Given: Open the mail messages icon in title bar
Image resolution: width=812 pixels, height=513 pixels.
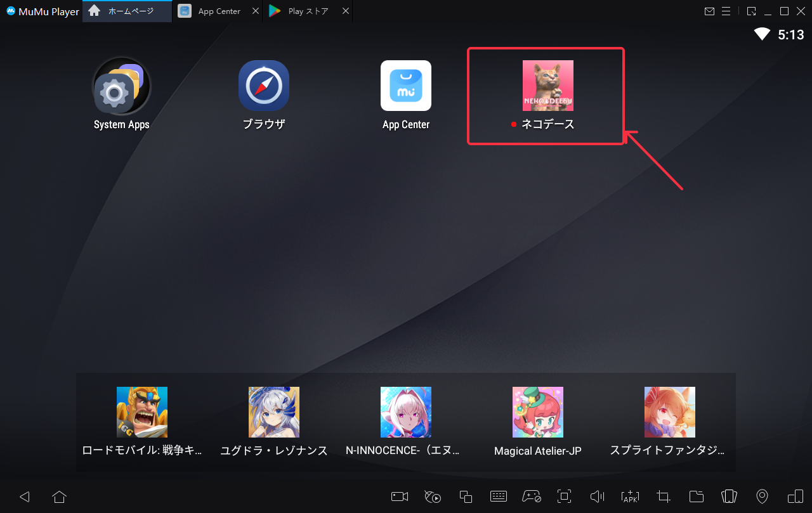Looking at the screenshot, I should [710, 11].
